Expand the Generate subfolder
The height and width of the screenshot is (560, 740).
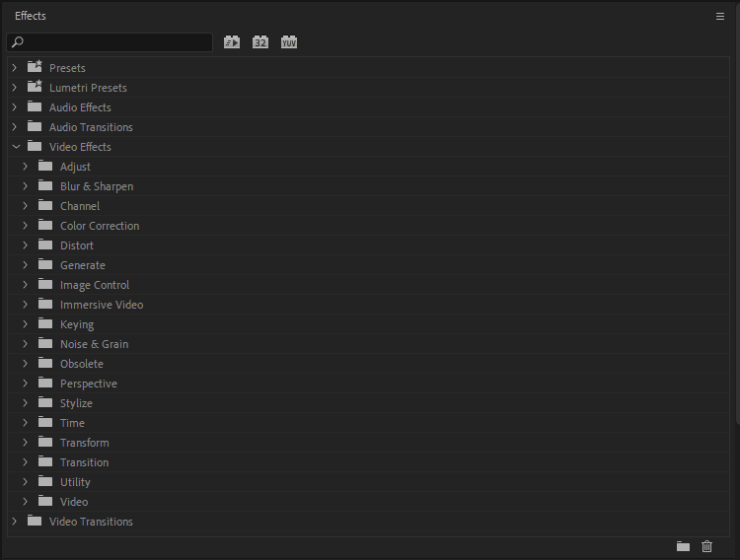25,264
